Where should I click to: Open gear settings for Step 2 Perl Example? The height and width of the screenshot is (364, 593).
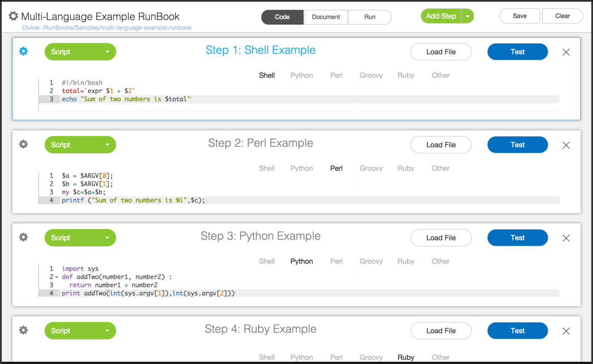pyautogui.click(x=24, y=144)
